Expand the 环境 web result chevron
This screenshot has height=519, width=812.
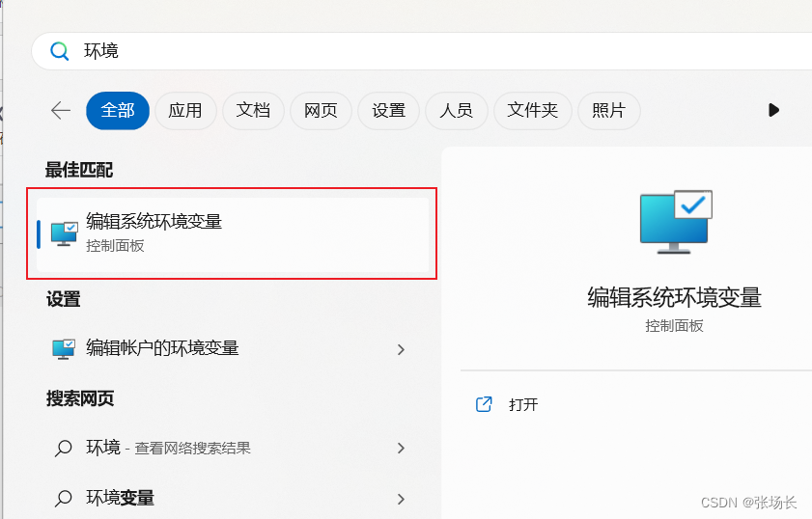[x=401, y=448]
